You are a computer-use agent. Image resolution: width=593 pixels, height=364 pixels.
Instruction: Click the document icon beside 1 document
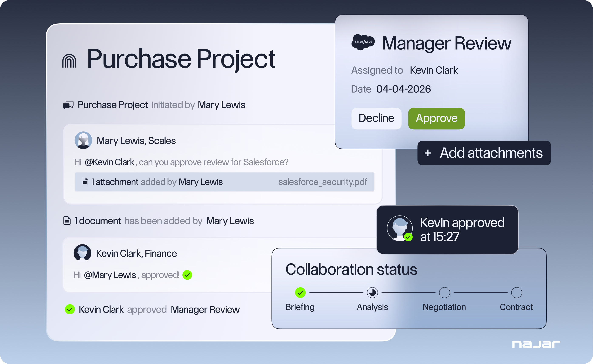point(67,220)
